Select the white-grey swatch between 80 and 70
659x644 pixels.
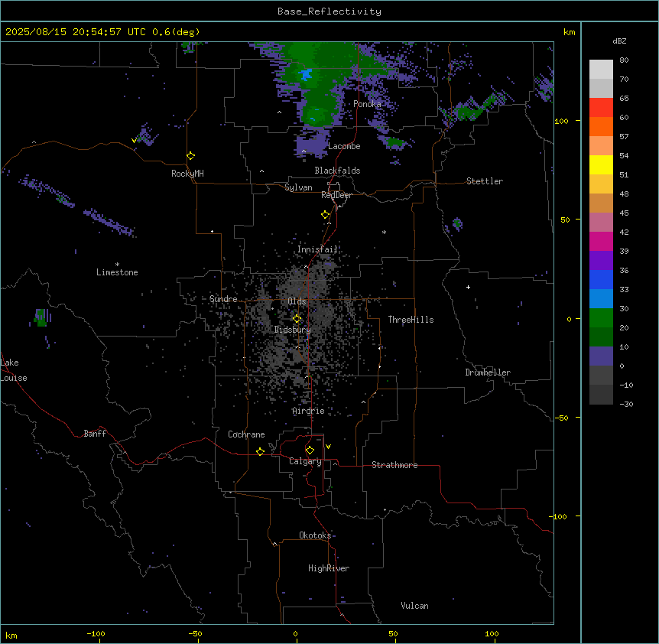point(601,70)
